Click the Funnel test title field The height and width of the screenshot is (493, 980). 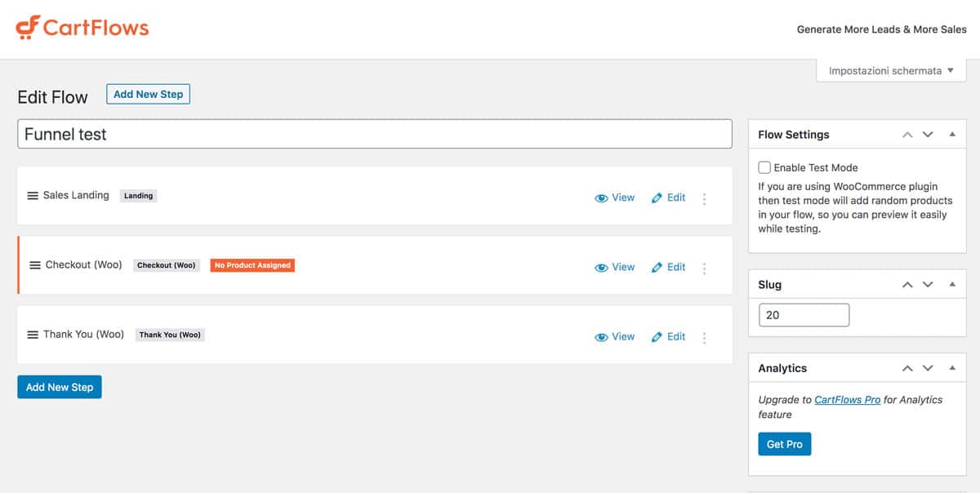(x=375, y=134)
